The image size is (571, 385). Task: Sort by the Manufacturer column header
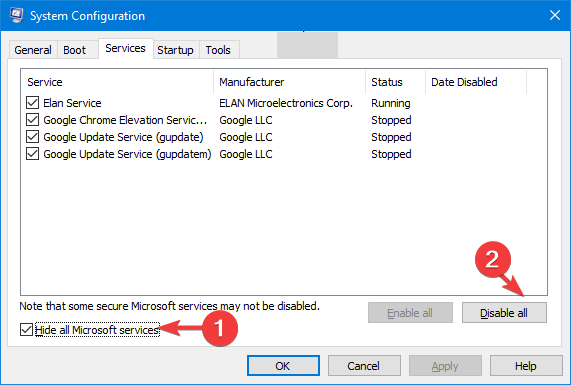290,82
